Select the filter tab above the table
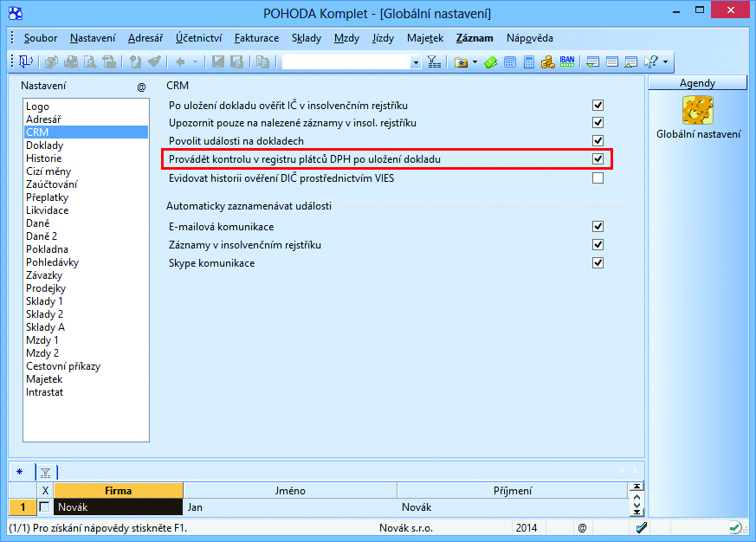The image size is (756, 542). pyautogui.click(x=46, y=473)
